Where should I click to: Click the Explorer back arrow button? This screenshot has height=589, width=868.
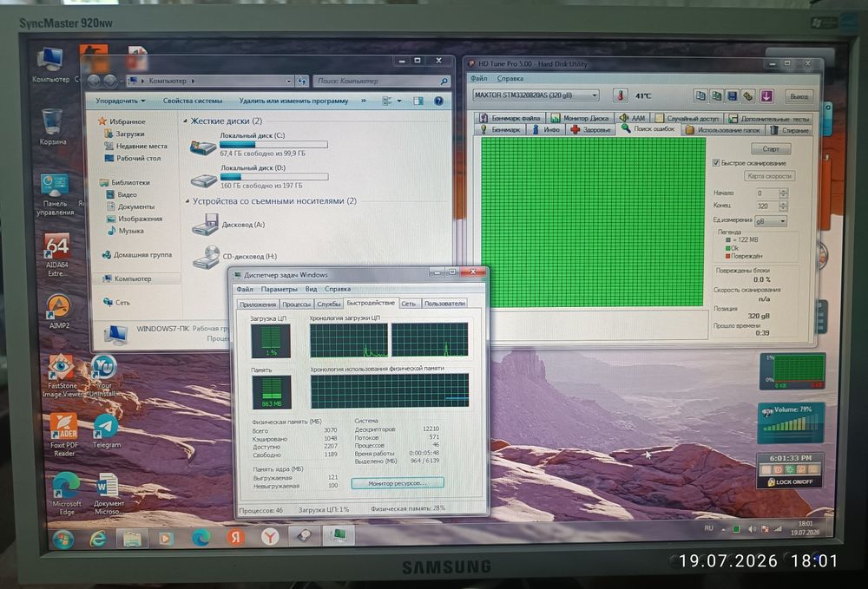[x=94, y=81]
